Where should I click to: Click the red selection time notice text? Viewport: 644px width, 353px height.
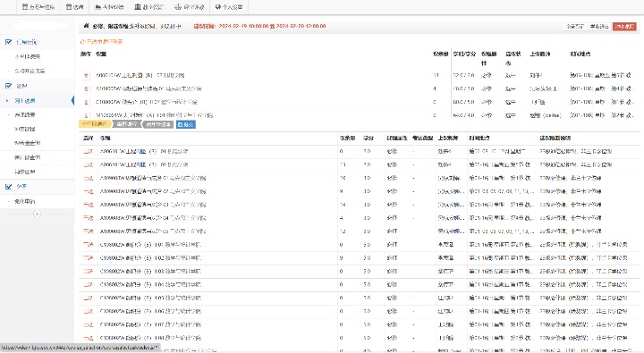tap(259, 26)
